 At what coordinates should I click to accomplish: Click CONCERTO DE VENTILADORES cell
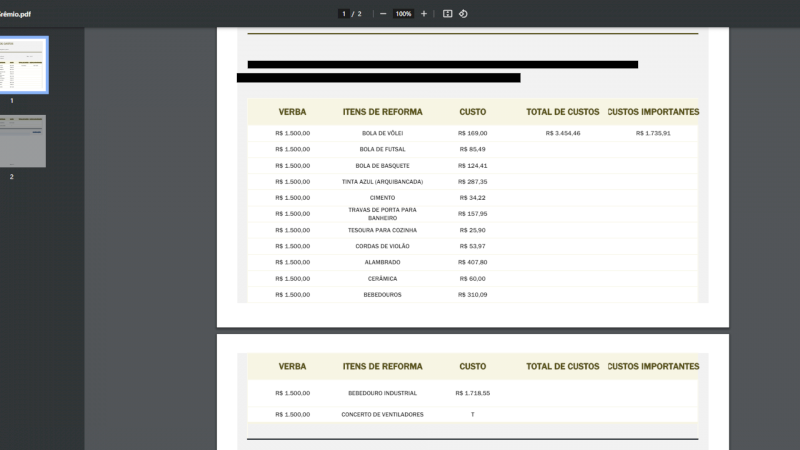pyautogui.click(x=383, y=414)
